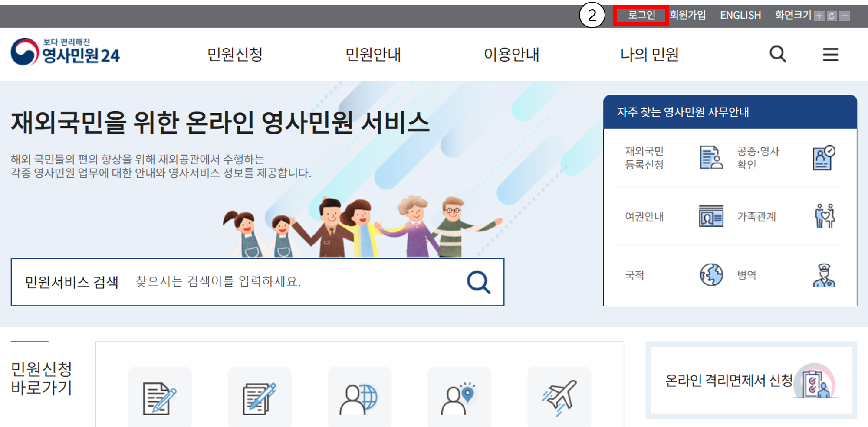Open 가족관계 family relations shortcut
Image resolution: width=868 pixels, height=427 pixels.
coord(786,216)
